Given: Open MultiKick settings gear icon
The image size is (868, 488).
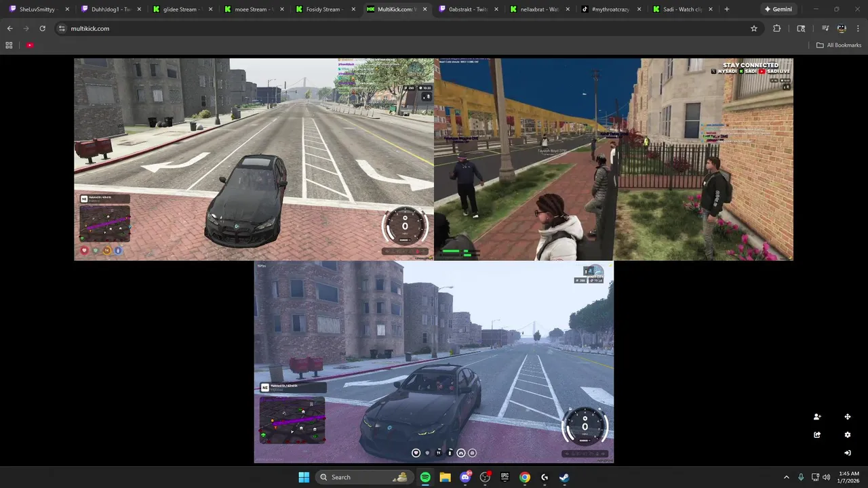Looking at the screenshot, I should pos(848,435).
